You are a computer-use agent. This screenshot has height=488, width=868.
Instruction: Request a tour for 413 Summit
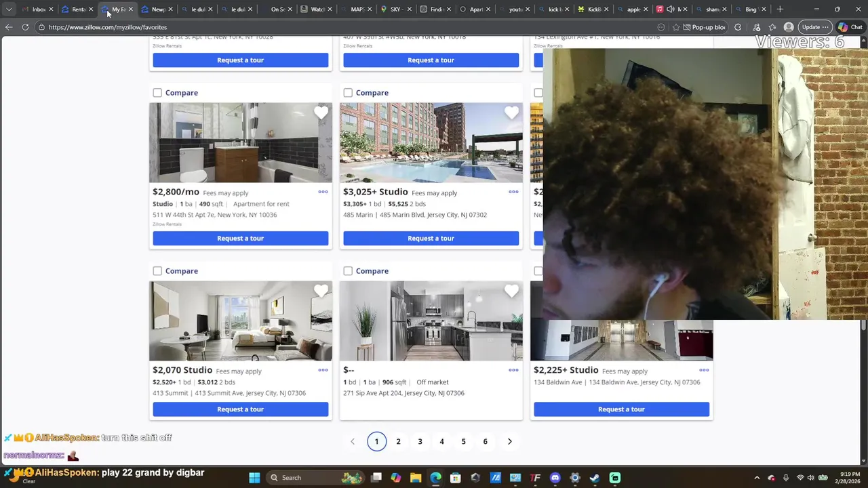click(x=240, y=409)
